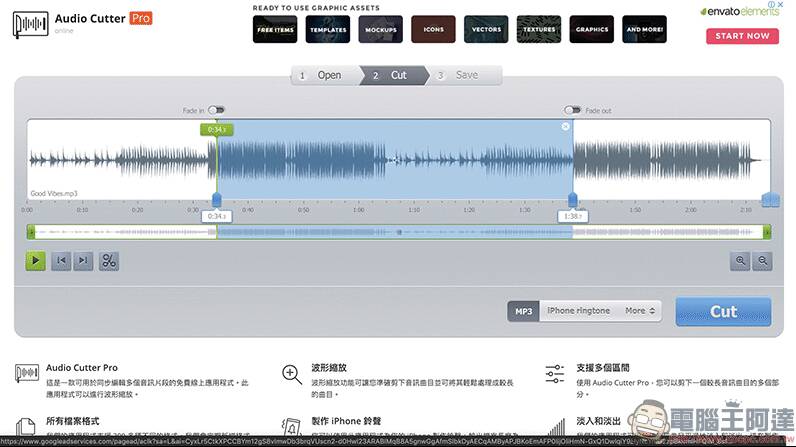This screenshot has width=796, height=447.
Task: Click the all file formats document icon
Action: click(x=25, y=426)
